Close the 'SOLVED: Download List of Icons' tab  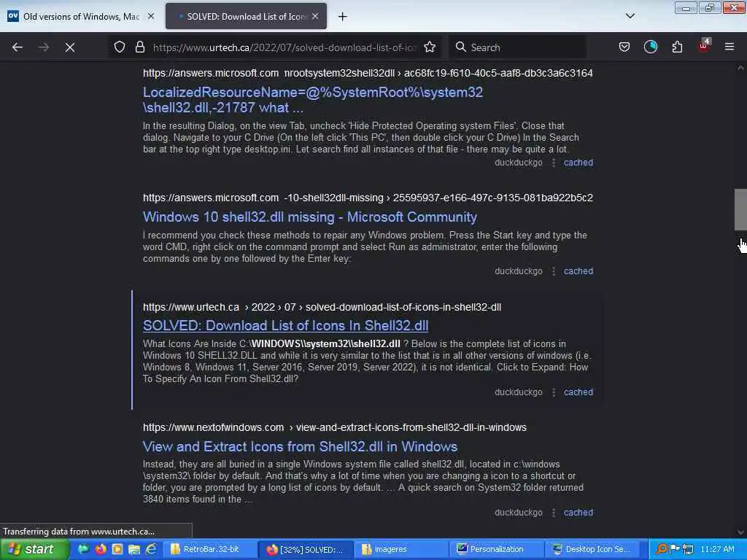click(315, 16)
